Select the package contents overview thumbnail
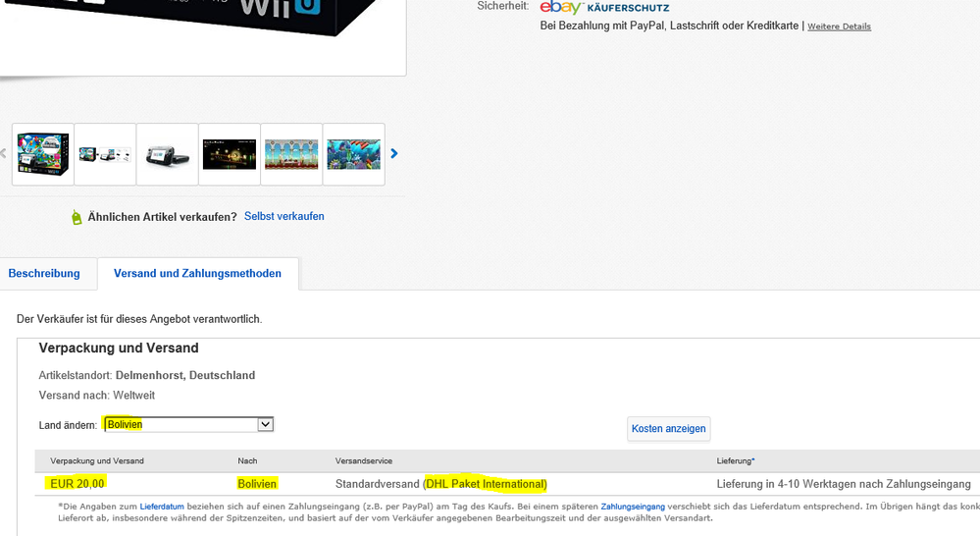 (105, 154)
